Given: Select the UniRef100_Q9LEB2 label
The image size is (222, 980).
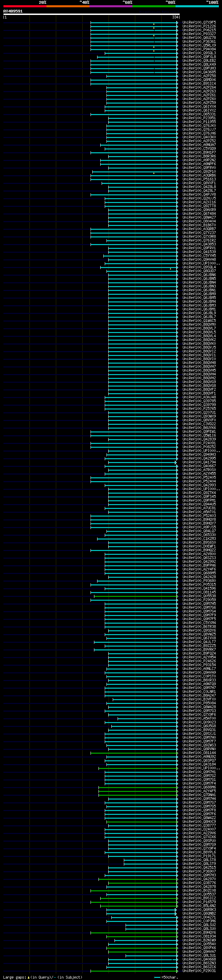Looking at the screenshot, I should pyautogui.click(x=199, y=61).
